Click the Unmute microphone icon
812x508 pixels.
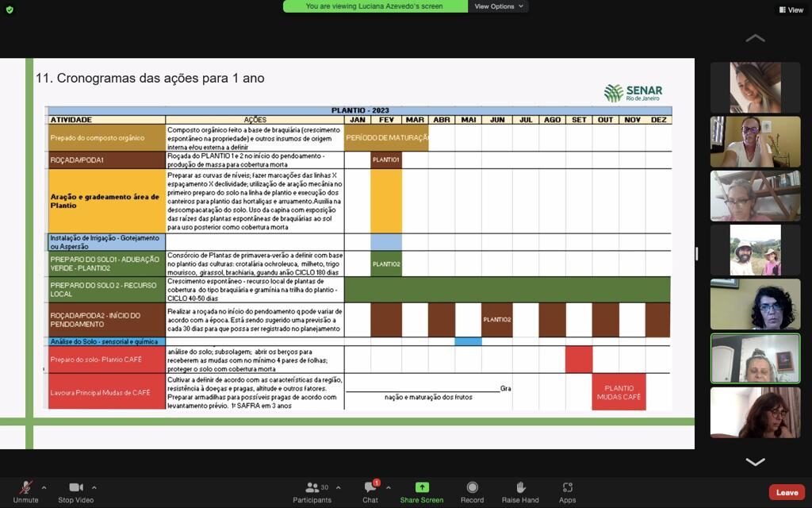(25, 487)
